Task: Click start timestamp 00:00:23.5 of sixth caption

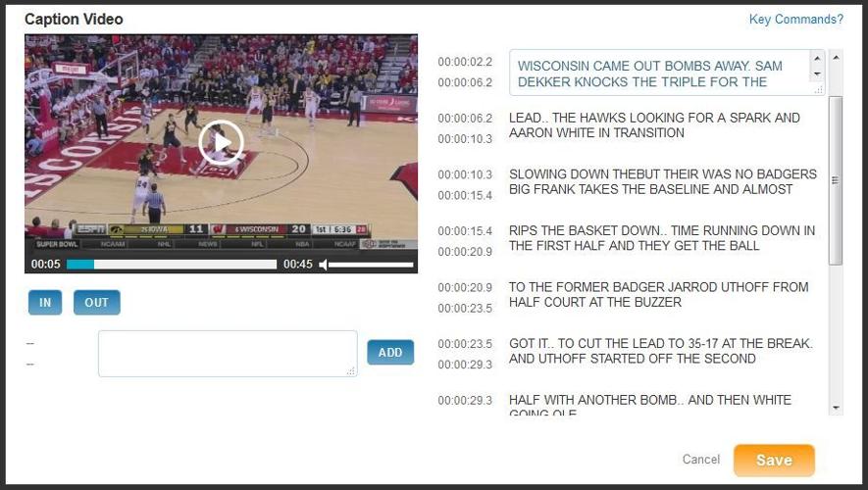Action: tap(465, 344)
